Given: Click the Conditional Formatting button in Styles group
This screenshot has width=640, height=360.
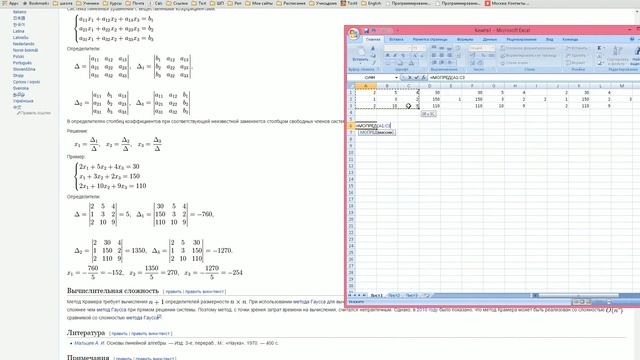Looking at the screenshot, I should 529,48.
